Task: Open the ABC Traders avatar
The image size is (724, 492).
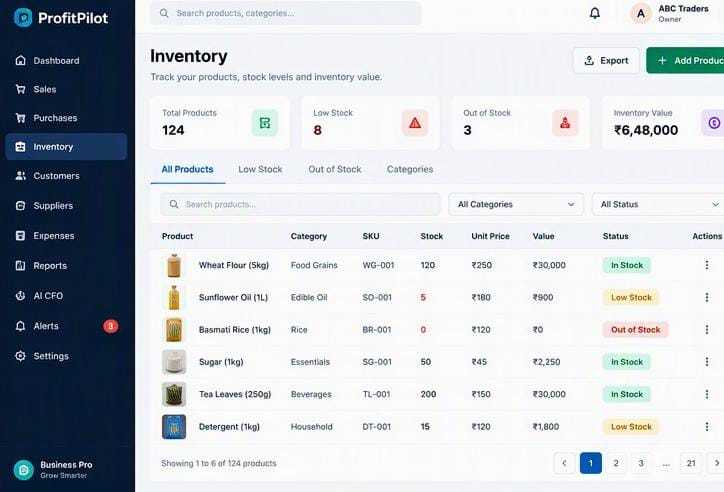Action: click(x=641, y=14)
